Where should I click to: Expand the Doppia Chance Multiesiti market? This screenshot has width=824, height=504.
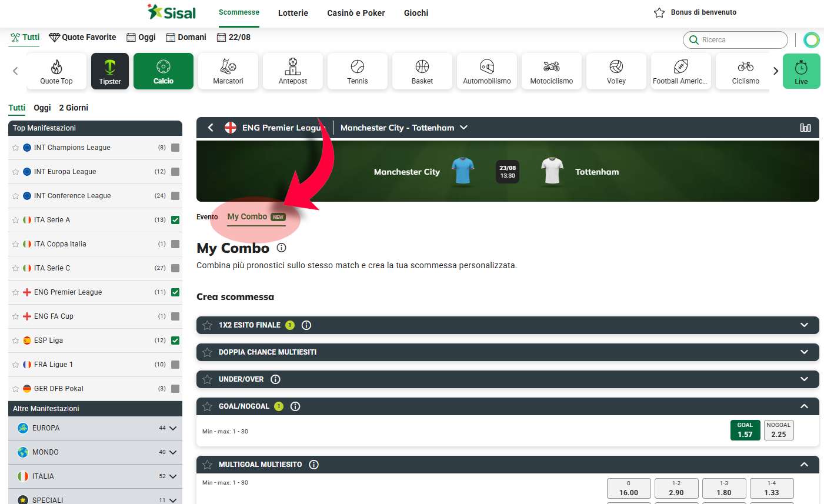[804, 352]
